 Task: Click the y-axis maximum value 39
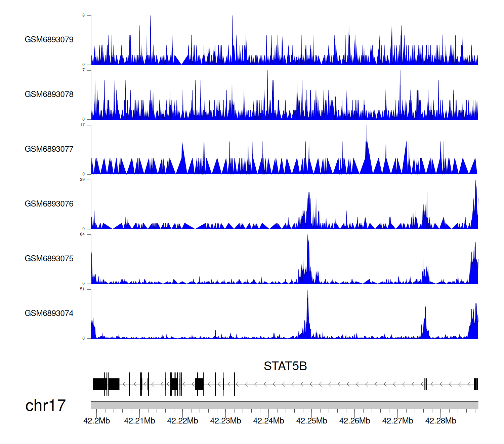82,180
